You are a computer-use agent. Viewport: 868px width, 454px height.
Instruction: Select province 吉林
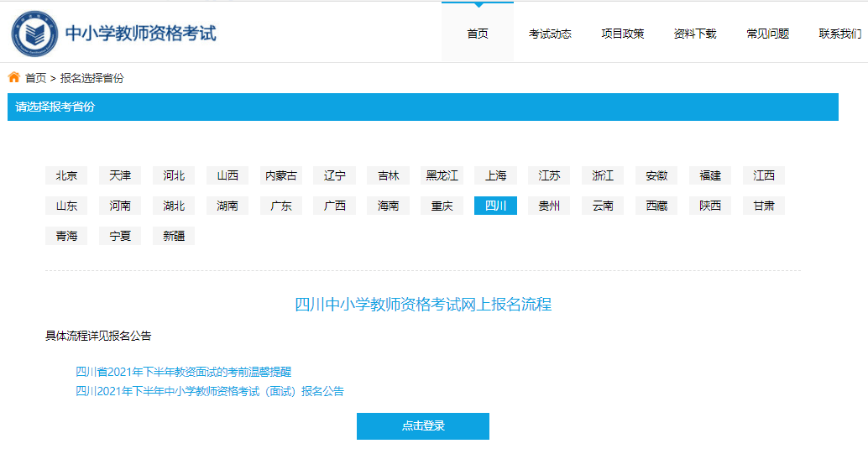click(x=389, y=175)
